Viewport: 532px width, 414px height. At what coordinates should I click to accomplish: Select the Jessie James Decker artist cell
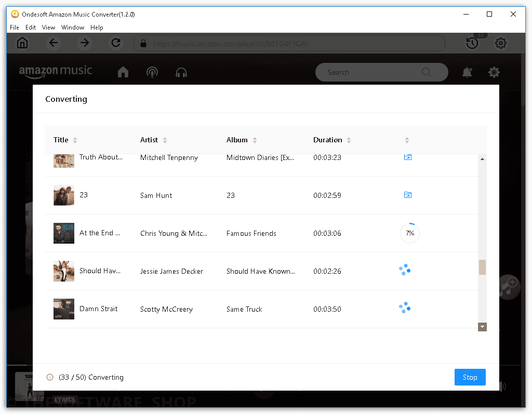(171, 271)
